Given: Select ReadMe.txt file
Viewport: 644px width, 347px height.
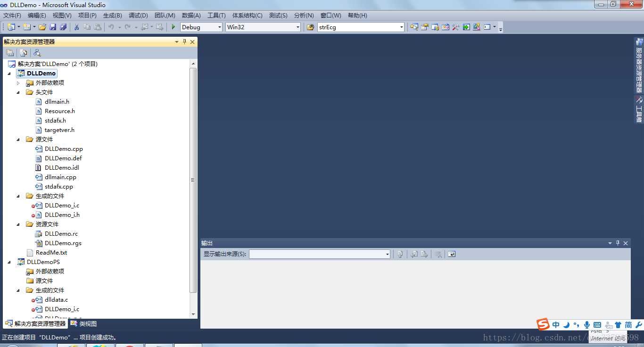Looking at the screenshot, I should (51, 253).
